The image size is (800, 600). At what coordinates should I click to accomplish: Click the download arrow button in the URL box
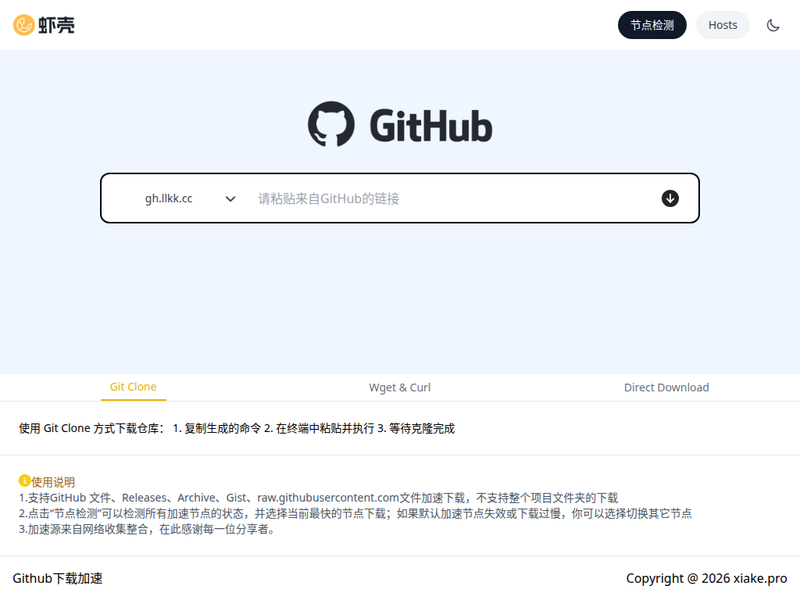[670, 198]
